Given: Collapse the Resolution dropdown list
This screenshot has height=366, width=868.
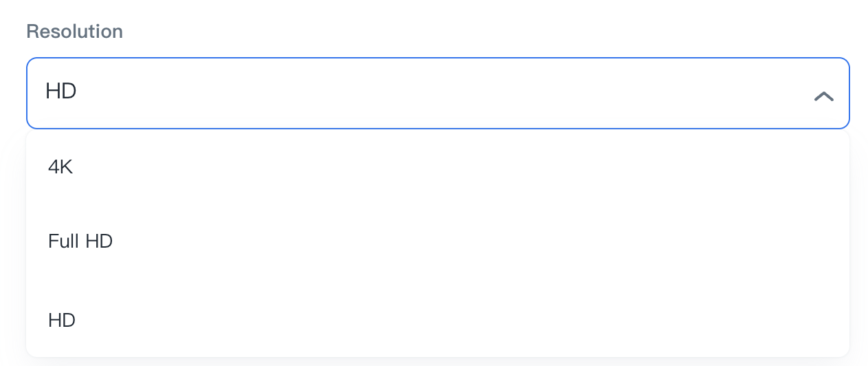Looking at the screenshot, I should click(x=823, y=96).
